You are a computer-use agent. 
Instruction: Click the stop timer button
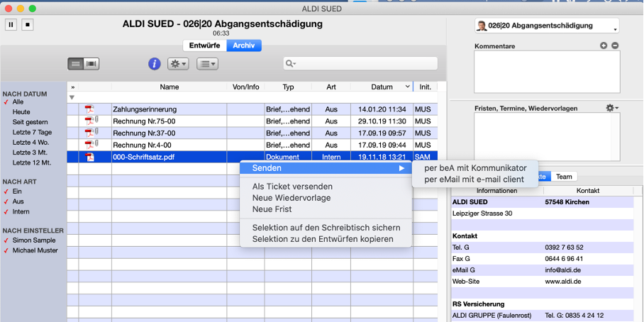28,24
